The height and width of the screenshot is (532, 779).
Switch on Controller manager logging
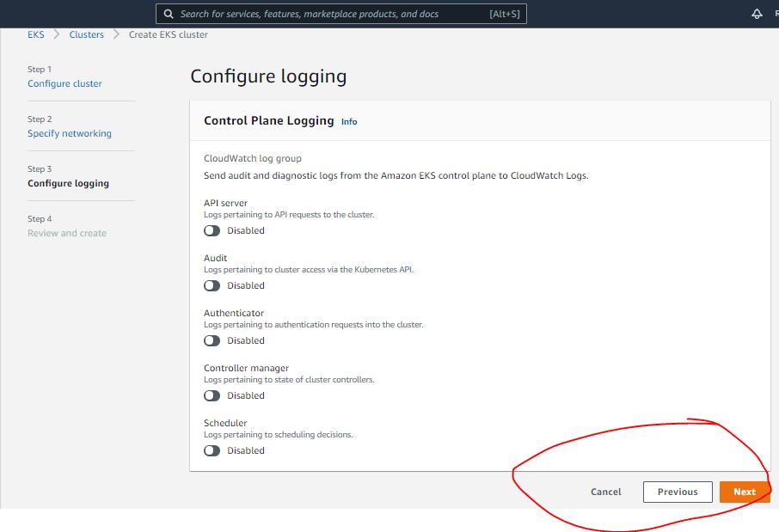point(212,395)
